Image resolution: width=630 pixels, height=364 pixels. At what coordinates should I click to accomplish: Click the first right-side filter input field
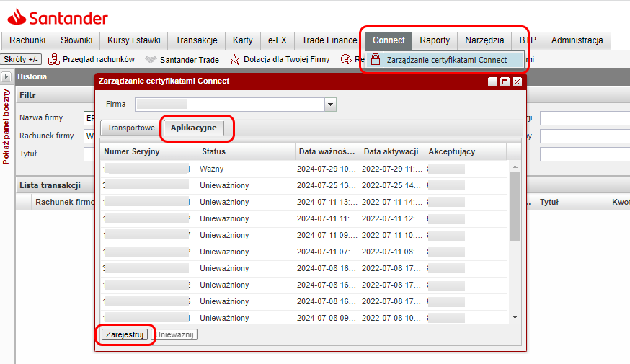tap(585, 118)
